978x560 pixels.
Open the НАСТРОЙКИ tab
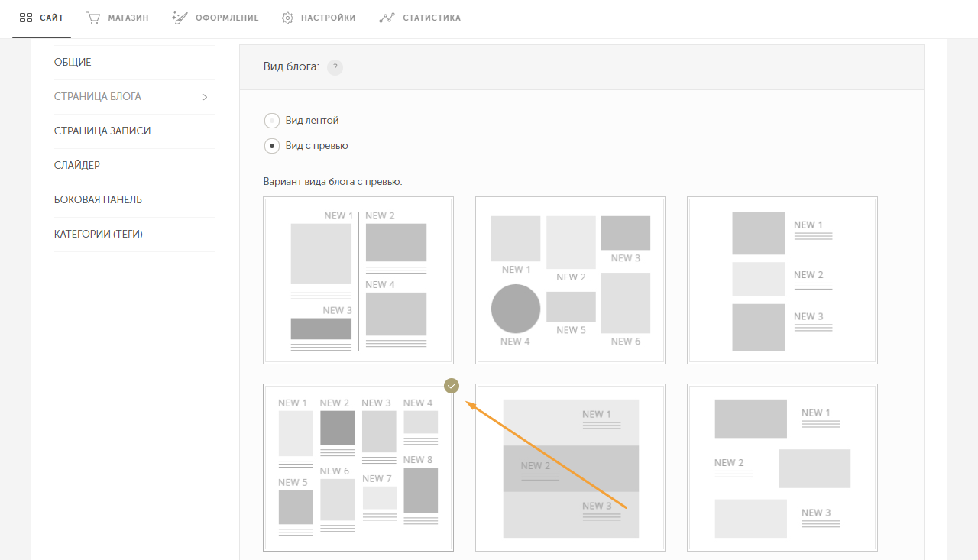pyautogui.click(x=319, y=18)
